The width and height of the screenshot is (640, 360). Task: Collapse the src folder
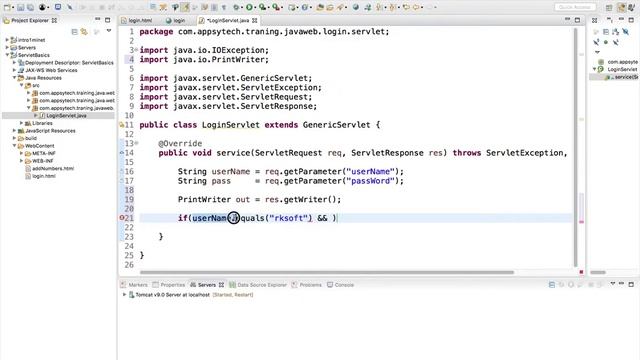[22, 85]
